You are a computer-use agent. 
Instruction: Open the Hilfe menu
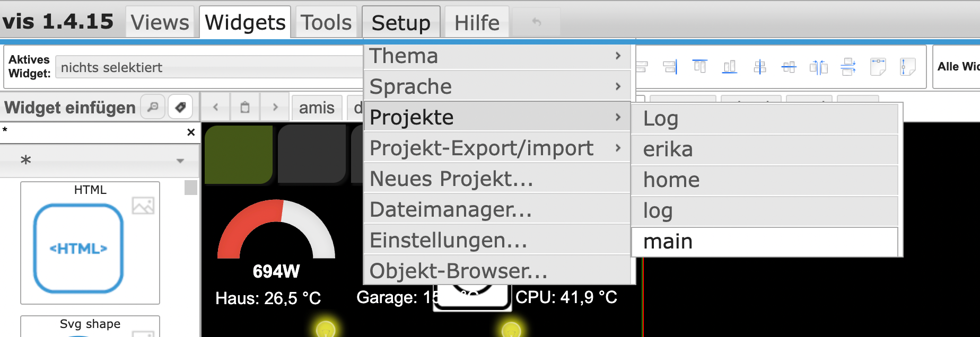[x=476, y=21]
